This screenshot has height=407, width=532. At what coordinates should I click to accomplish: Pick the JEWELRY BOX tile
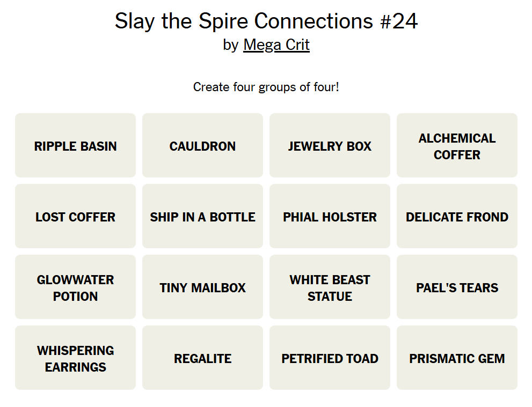tap(330, 145)
